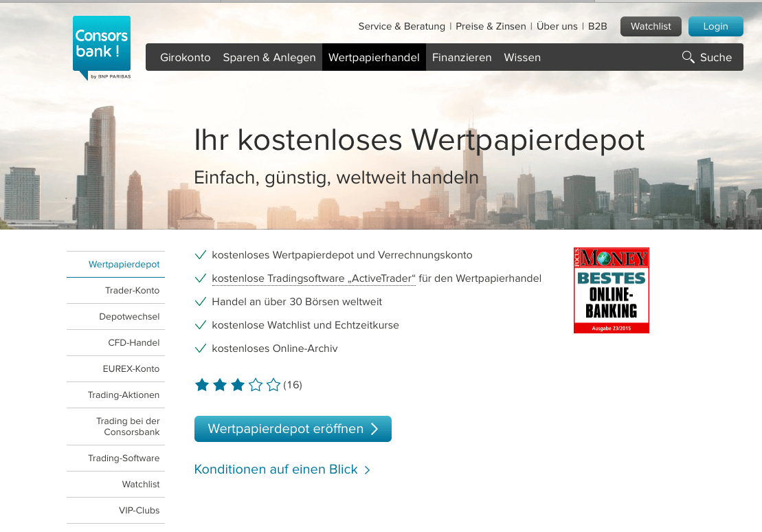
Task: Click the Login button
Action: point(715,26)
